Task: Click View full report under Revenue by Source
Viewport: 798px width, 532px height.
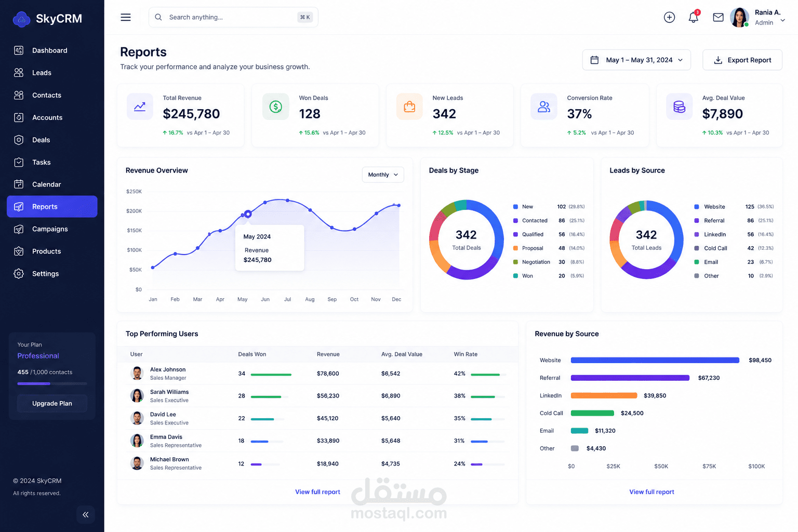Action: click(651, 492)
